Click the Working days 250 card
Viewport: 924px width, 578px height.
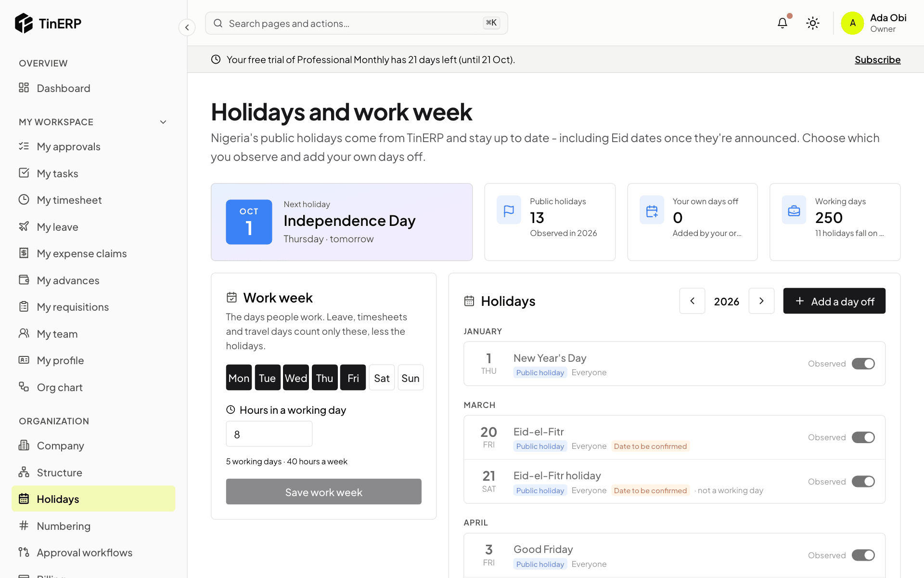click(x=835, y=222)
